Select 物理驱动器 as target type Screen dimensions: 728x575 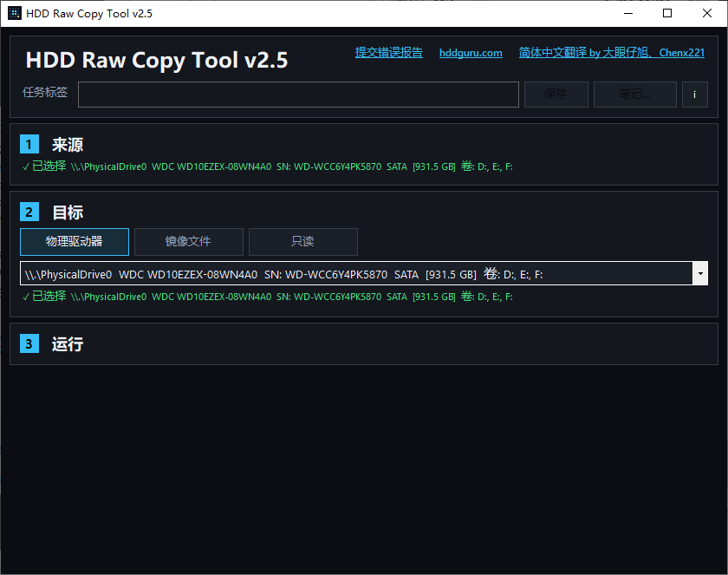coord(74,242)
